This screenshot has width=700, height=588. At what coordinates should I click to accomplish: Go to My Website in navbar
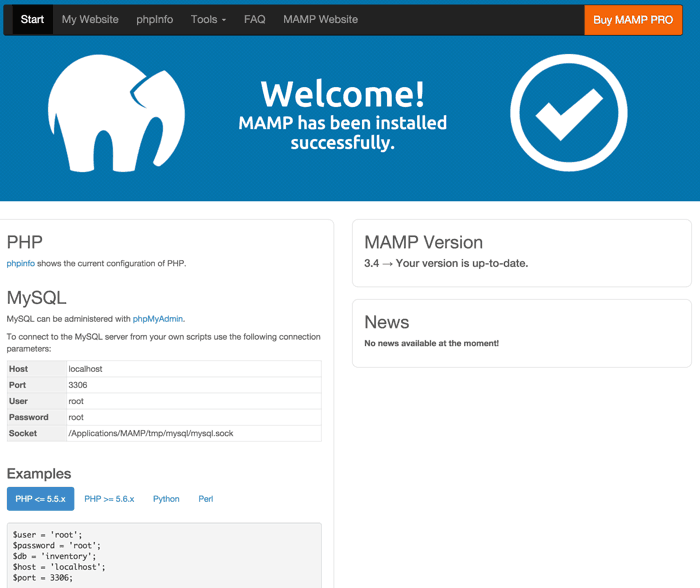[x=90, y=20]
